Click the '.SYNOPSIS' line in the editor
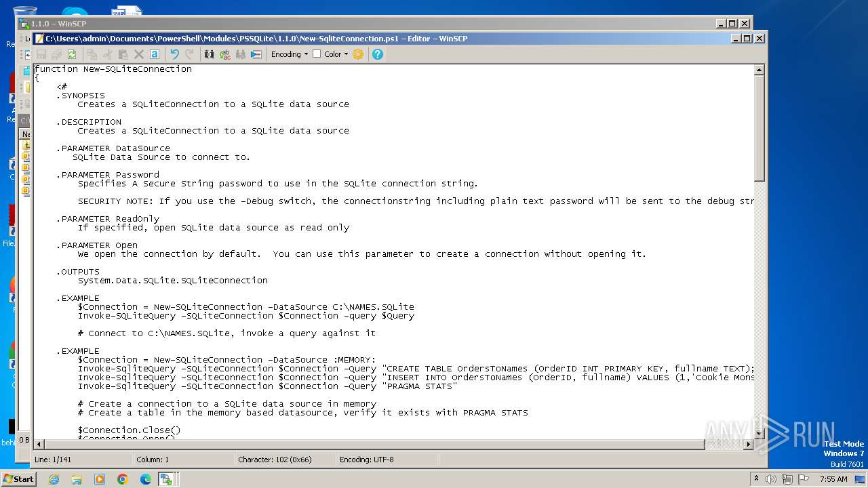Image resolution: width=868 pixels, height=488 pixels. (x=81, y=96)
